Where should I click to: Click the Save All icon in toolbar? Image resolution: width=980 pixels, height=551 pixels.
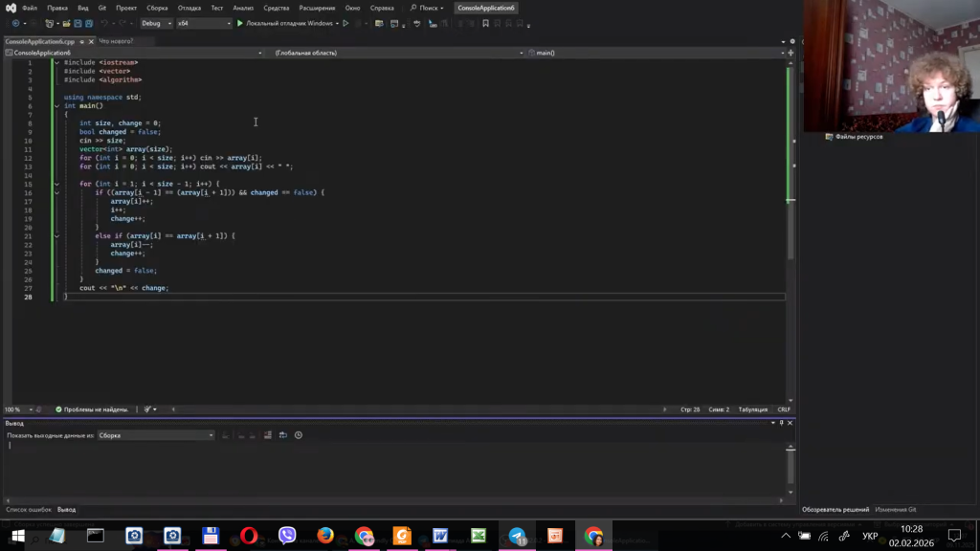click(x=89, y=23)
